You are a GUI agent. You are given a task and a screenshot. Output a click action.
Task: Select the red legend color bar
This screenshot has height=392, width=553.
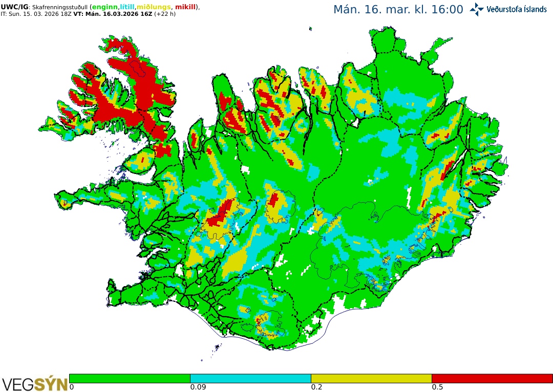(x=493, y=378)
